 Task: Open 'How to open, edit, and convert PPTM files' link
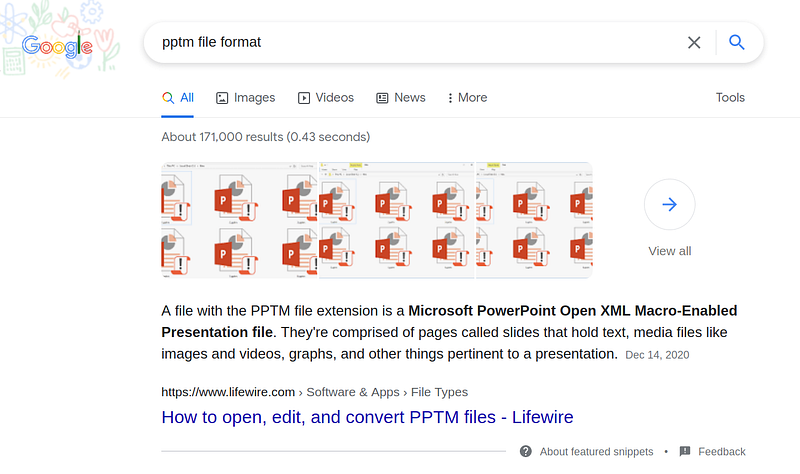(x=367, y=417)
